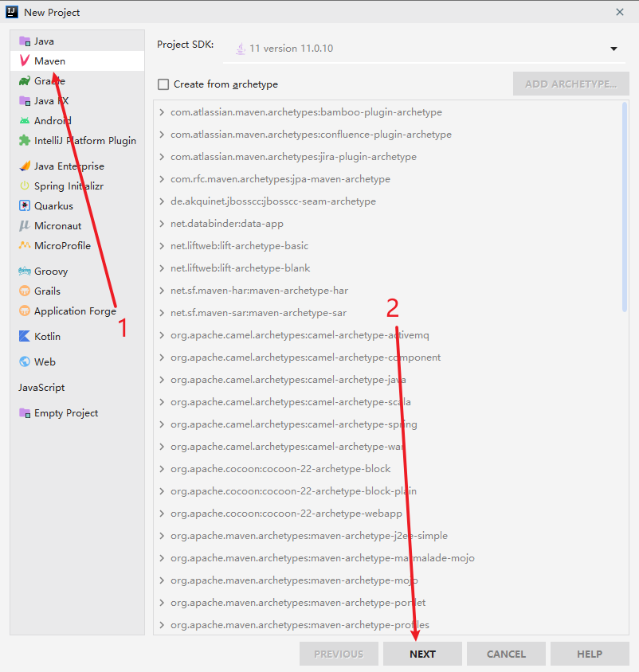Screen dimensions: 639x672
Task: Select cocoon-22-archetype-block row text
Action: (280, 469)
